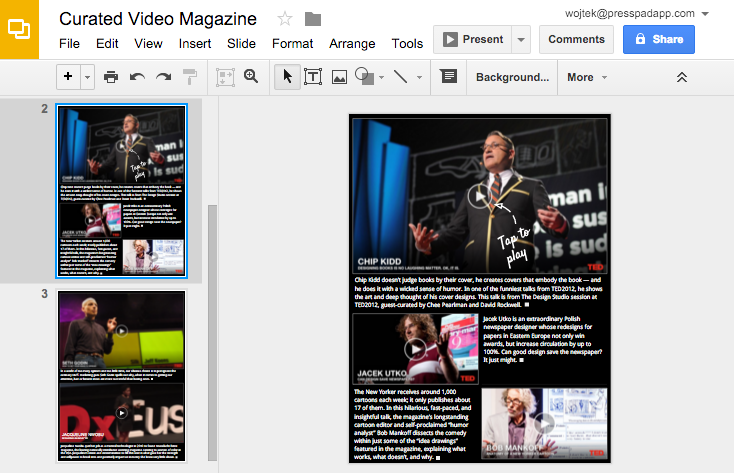
Task: Select the Line tool
Action: (400, 76)
